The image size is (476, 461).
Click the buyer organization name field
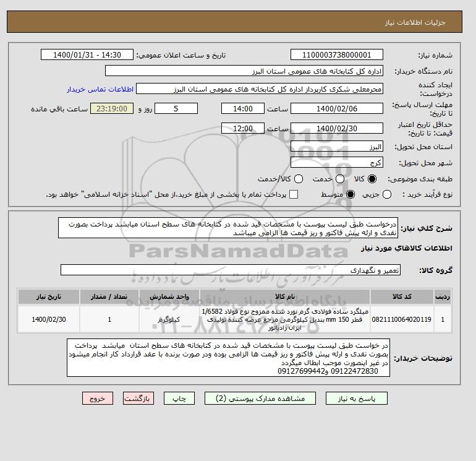coord(244,71)
